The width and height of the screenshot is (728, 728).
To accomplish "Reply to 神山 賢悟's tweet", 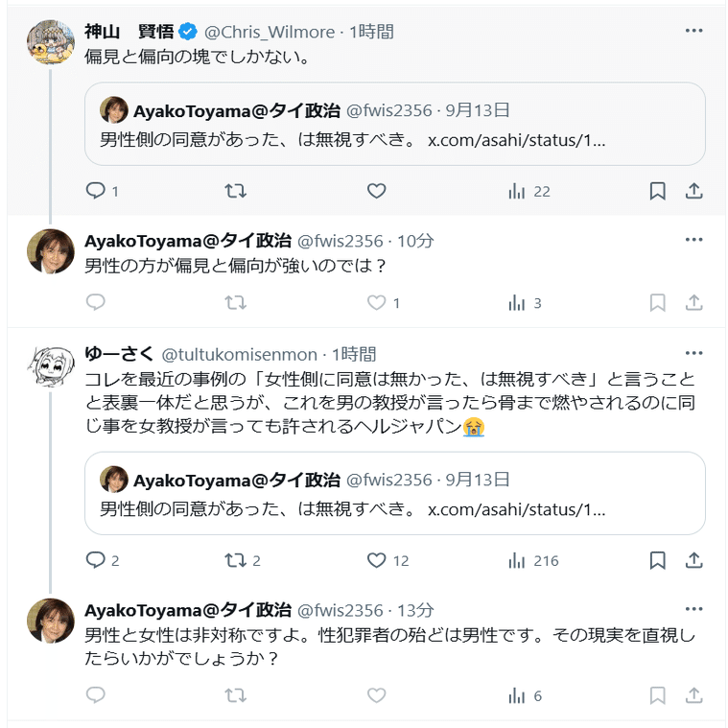I will (x=96, y=191).
